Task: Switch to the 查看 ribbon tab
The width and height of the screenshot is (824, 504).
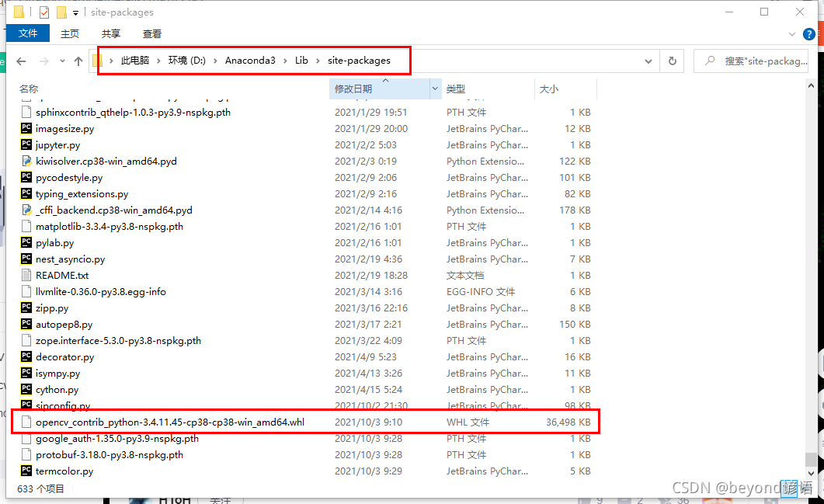Action: (152, 33)
